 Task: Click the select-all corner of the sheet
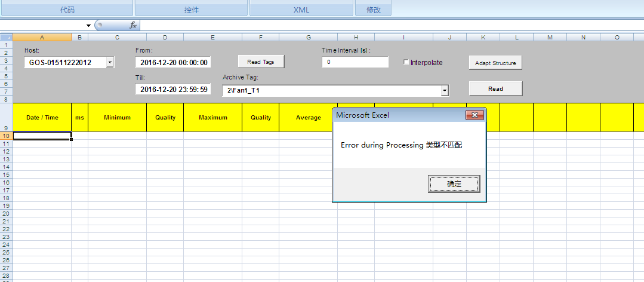click(x=7, y=38)
